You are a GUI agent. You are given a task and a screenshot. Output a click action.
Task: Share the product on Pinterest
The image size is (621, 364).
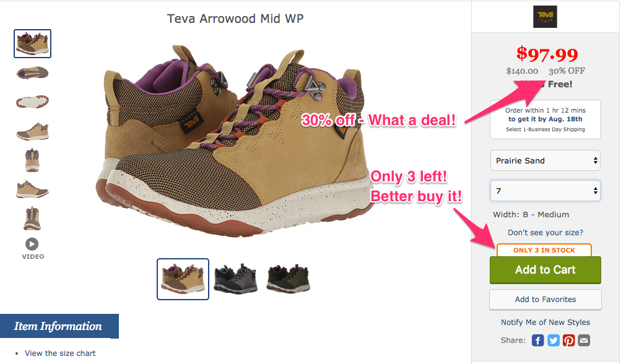(x=569, y=340)
